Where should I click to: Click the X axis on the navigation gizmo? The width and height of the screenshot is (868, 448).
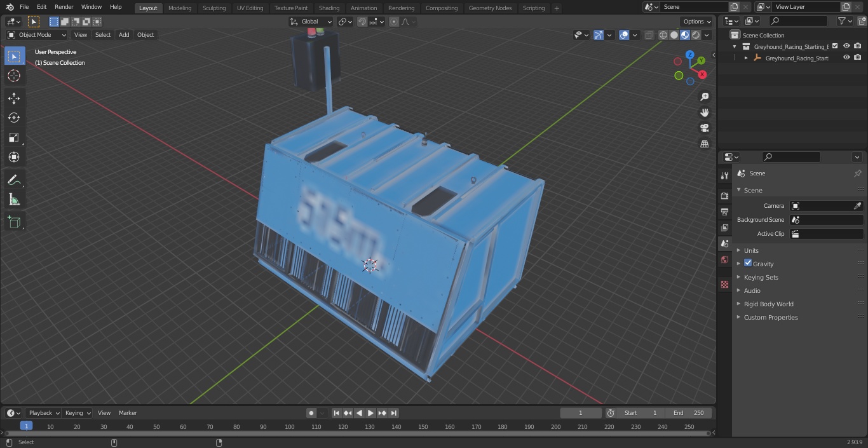[x=702, y=74]
